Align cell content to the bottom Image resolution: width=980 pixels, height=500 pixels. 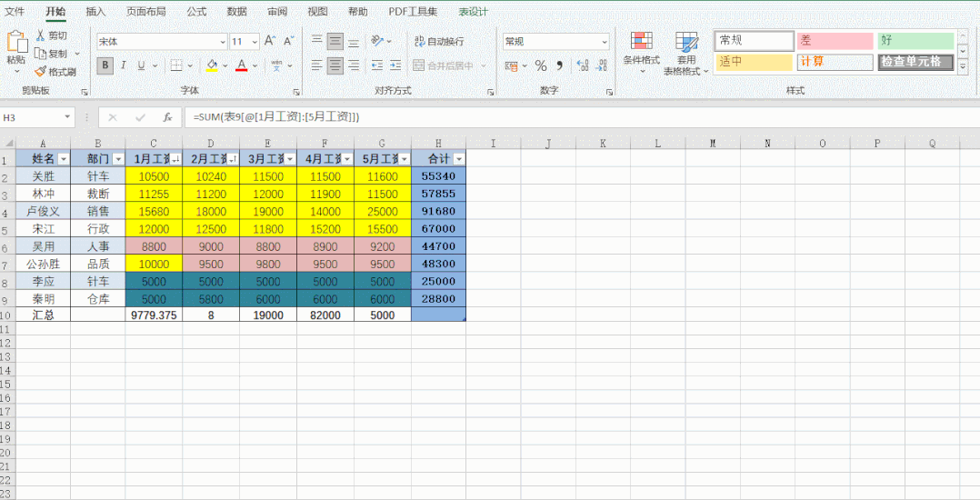pyautogui.click(x=354, y=41)
